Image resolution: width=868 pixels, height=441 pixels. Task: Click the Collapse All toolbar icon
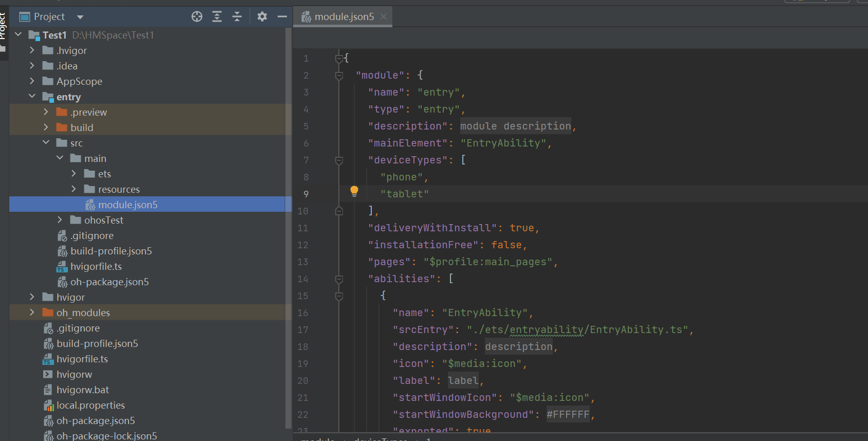237,16
